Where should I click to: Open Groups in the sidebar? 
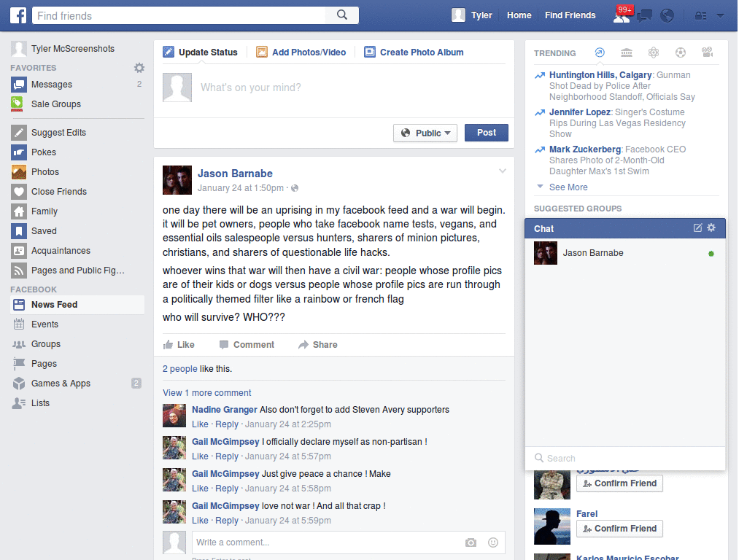coord(77,344)
